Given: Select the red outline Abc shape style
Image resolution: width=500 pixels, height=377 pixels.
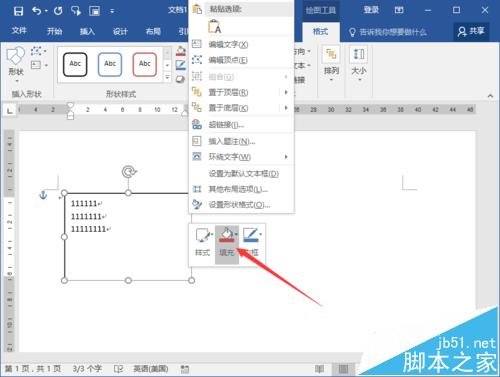Looking at the screenshot, I should click(145, 64).
